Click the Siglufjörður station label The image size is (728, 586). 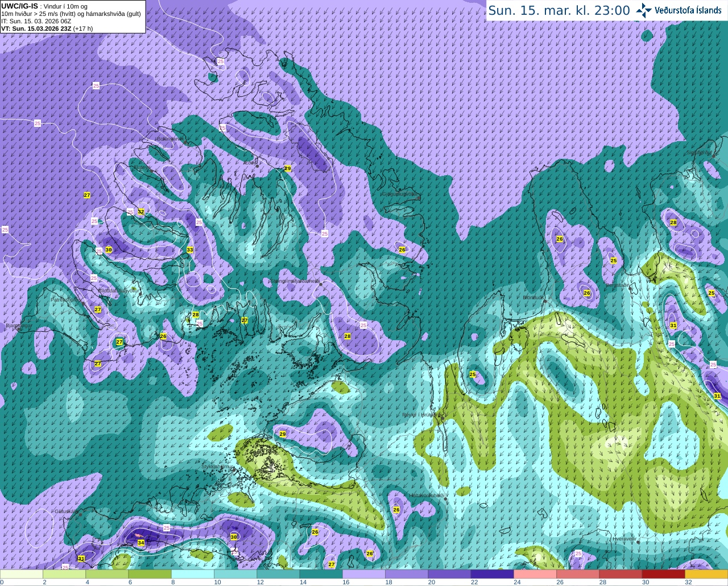point(699,152)
